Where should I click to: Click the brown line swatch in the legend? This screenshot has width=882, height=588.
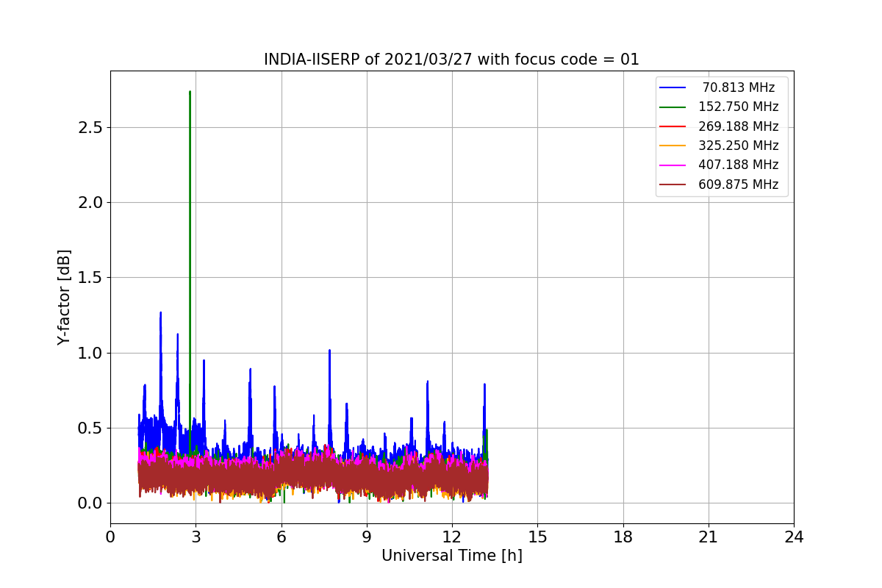click(673, 184)
